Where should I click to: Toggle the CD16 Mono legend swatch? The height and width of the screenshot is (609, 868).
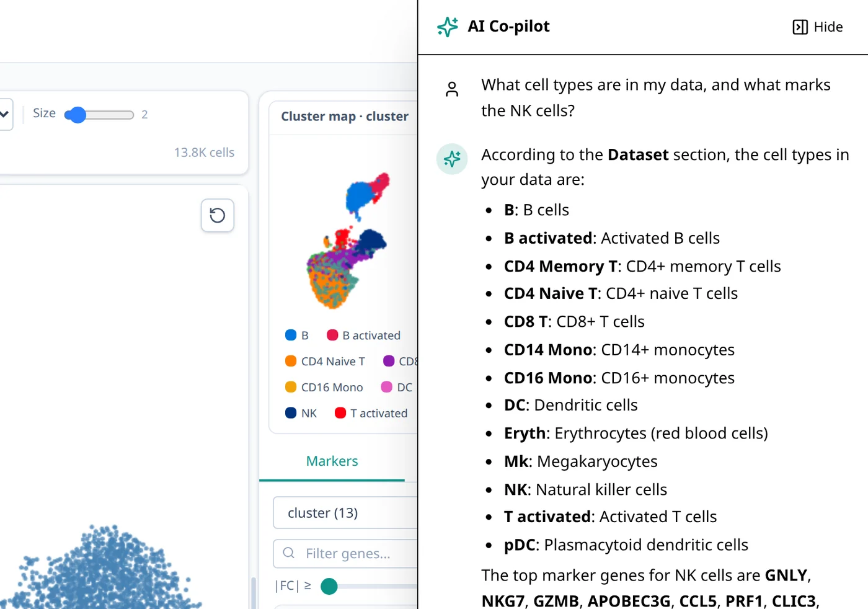291,387
